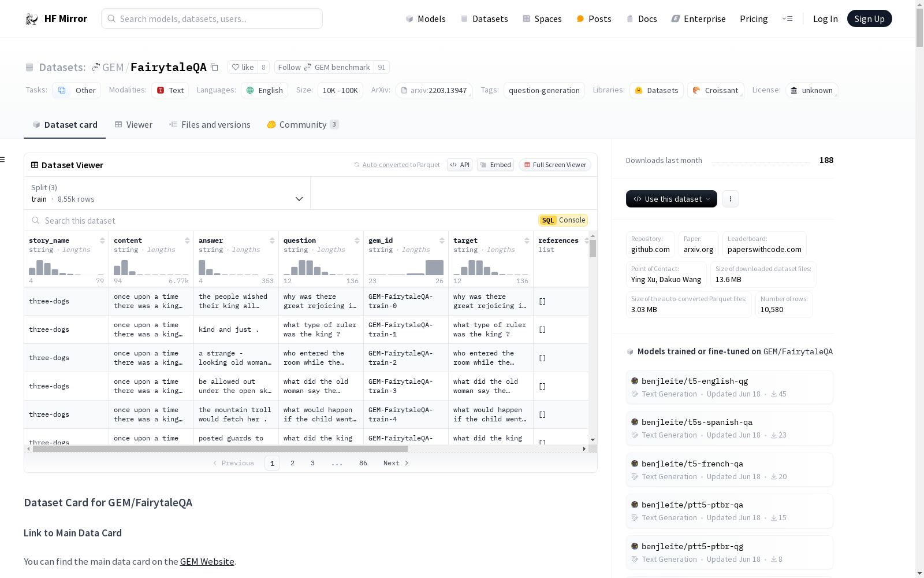
Task: Open benjleite/ptt5-ptbr-qa model card
Action: pyautogui.click(x=729, y=511)
